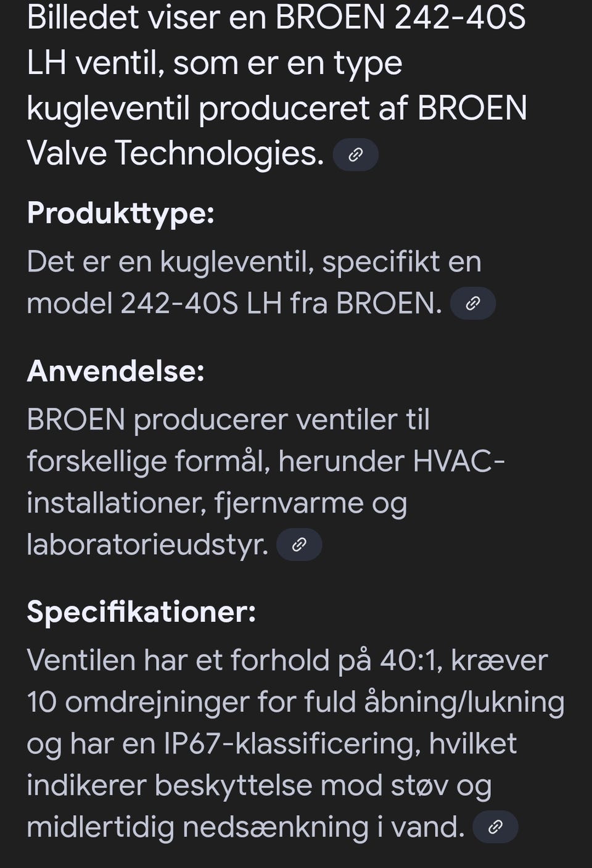Screen dimensions: 592x868
Task: Click the text "Det er en kugleventil, specifikt en"
Action: (x=254, y=262)
